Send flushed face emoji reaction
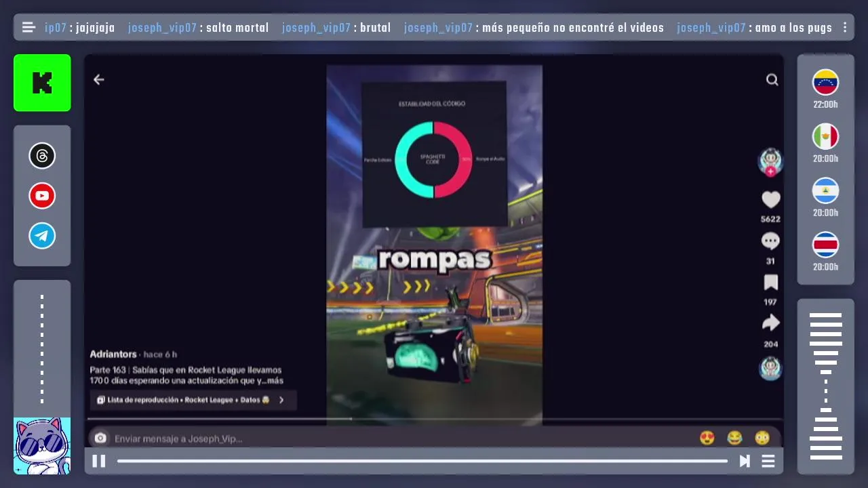The image size is (868, 488). (x=762, y=438)
